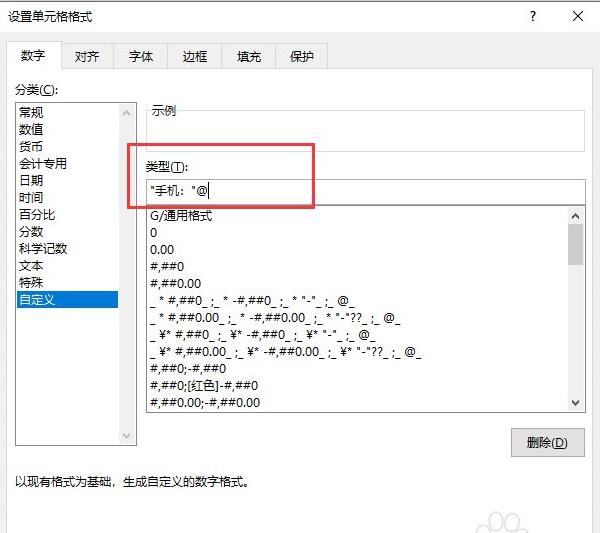The image size is (600, 533).
Task: Select the #,##0.00;-#,##0.00 format
Action: (358, 403)
